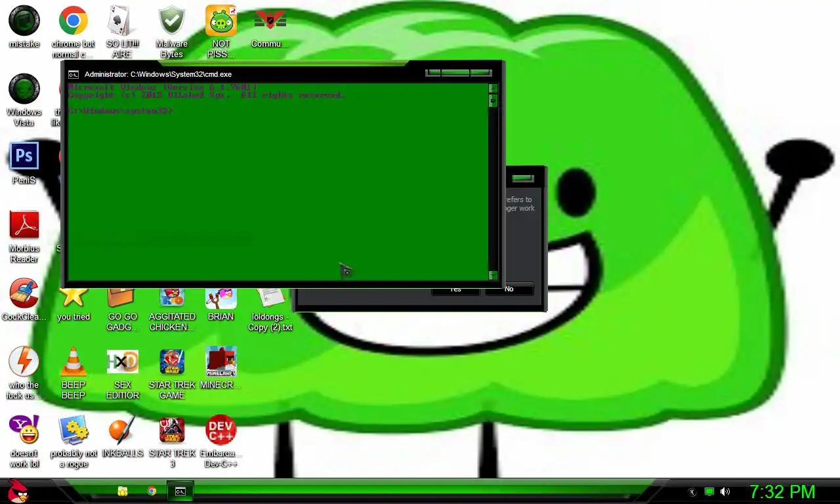Open Chrome from the taskbar
The image size is (840, 504).
pyautogui.click(x=152, y=491)
